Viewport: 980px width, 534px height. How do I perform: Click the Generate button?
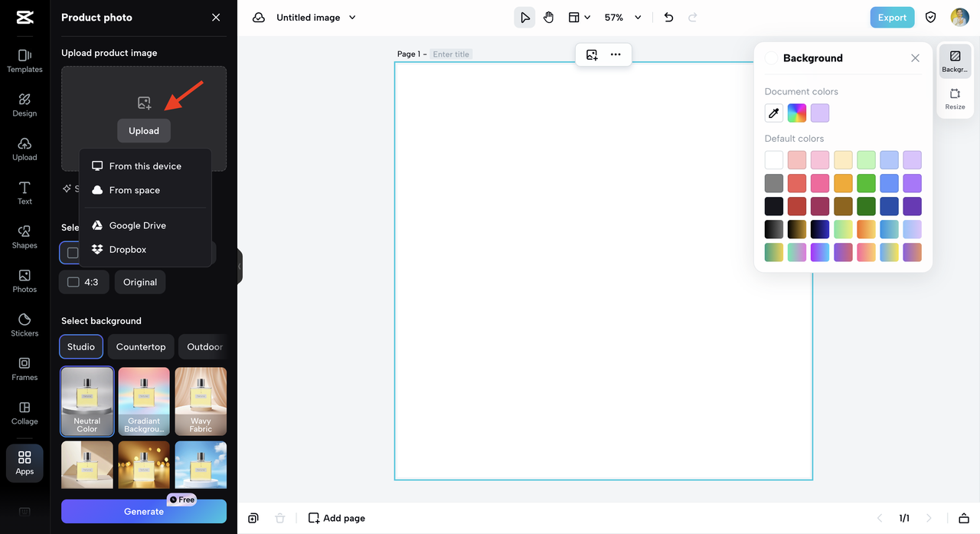pyautogui.click(x=144, y=511)
